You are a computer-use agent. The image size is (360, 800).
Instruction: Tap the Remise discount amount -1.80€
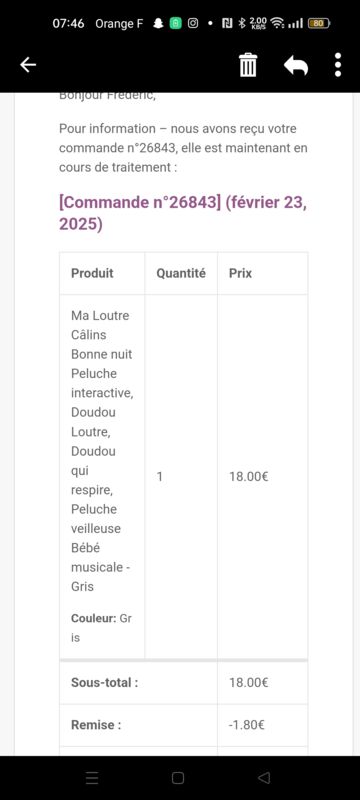coord(247,725)
